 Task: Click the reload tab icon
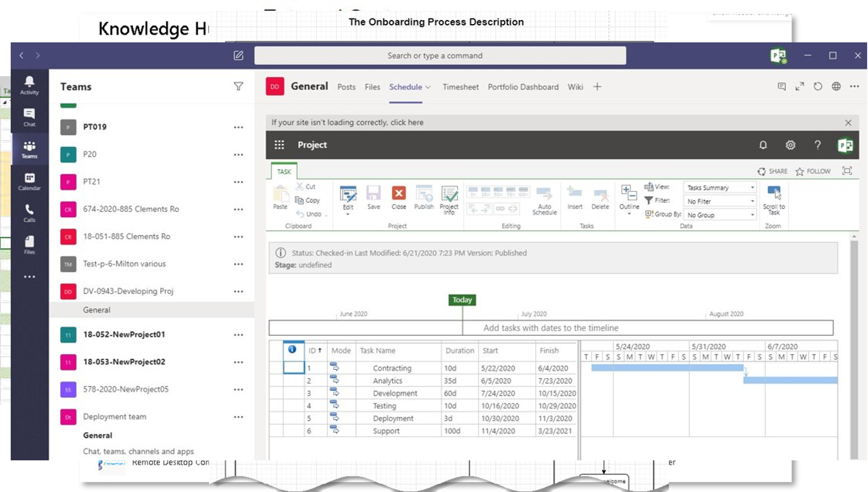click(x=817, y=86)
